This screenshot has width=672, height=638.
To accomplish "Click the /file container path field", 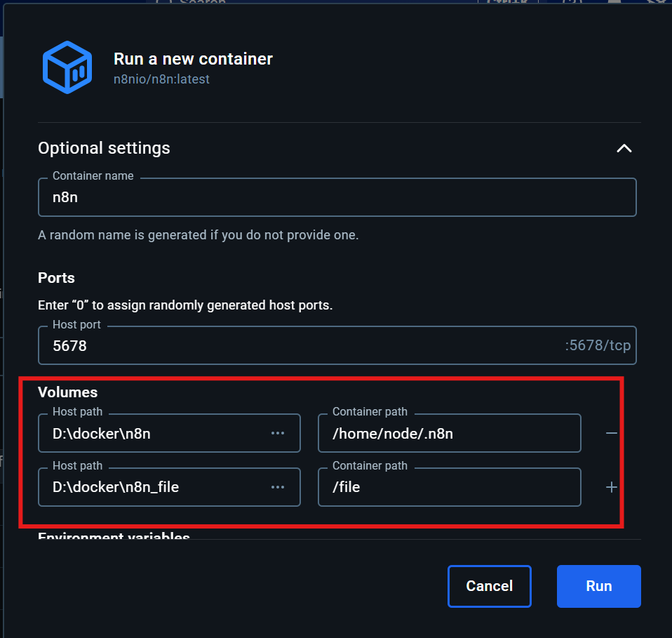I will point(449,487).
